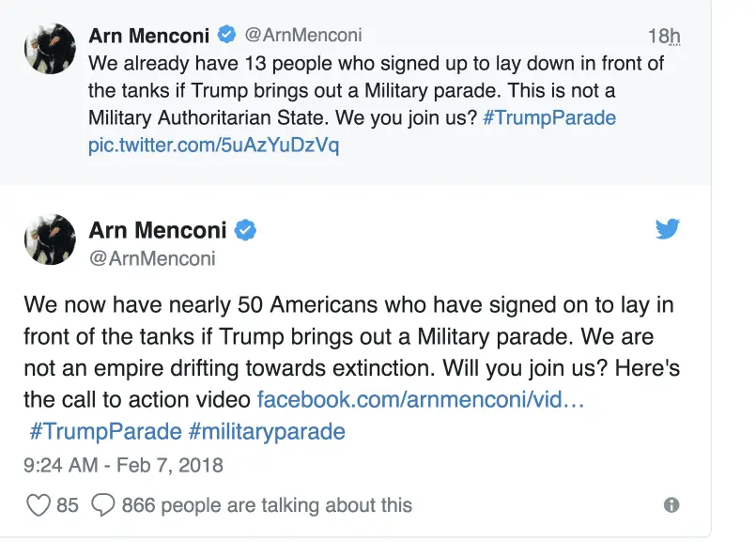Screen dimensions: 756x557
Task: Click #TrumpParade hashtag beside #militaryparade
Action: click(105, 432)
